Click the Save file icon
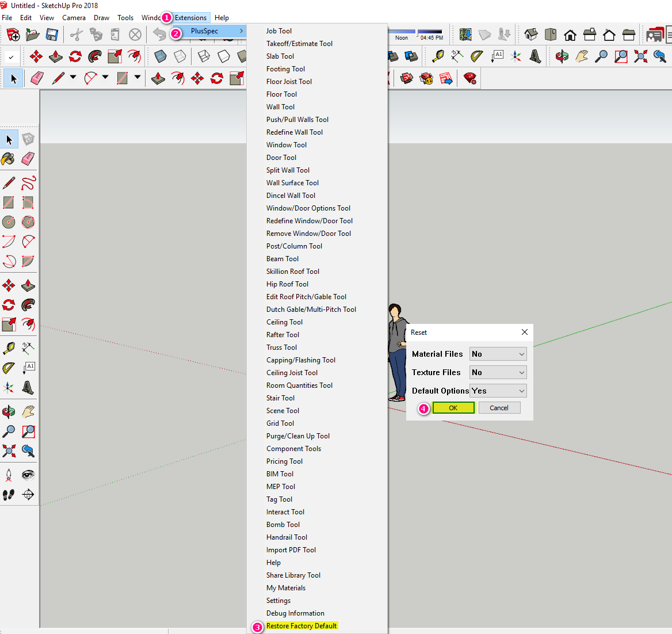Image resolution: width=672 pixels, height=634 pixels. pos(52,35)
